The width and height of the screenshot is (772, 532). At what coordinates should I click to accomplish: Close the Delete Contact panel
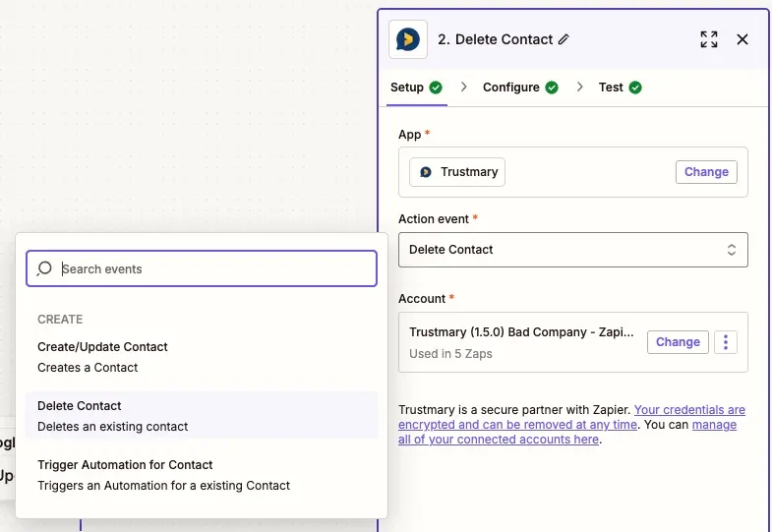[x=742, y=39]
